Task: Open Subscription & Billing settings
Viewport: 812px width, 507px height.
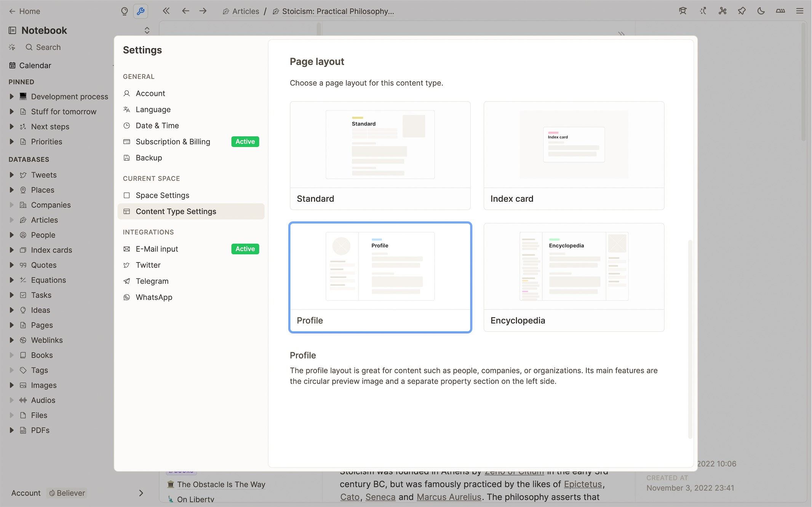Action: click(x=173, y=142)
